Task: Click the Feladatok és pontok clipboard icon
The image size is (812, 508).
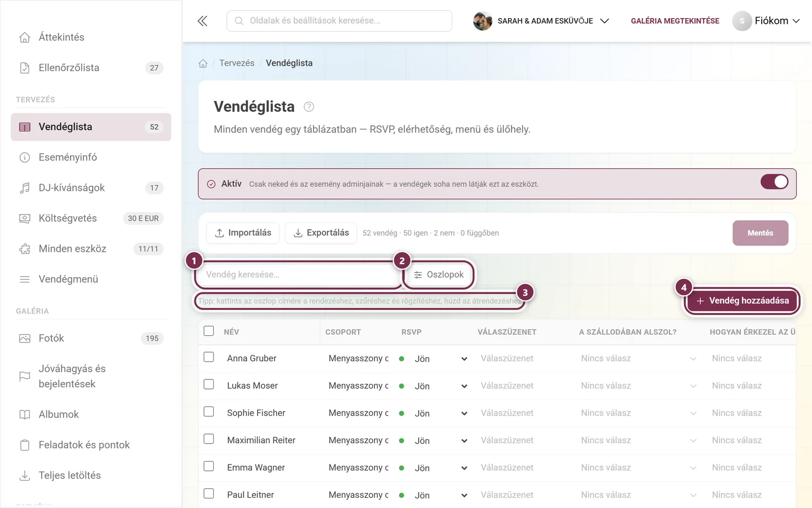Action: pos(25,445)
